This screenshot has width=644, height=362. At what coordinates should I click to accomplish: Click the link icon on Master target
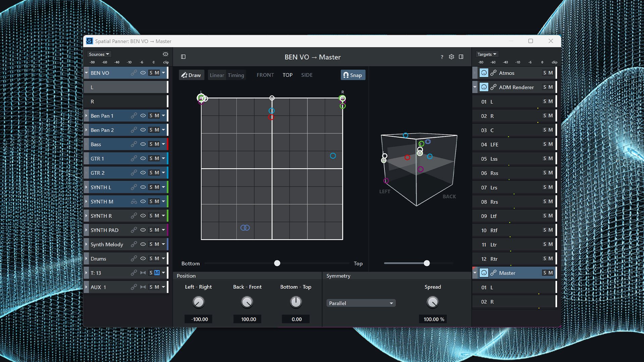[x=493, y=273]
